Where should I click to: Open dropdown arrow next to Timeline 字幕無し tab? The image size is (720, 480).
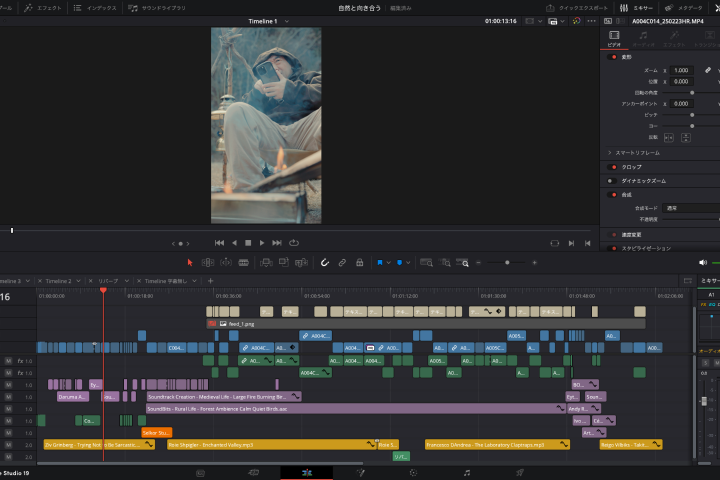point(195,281)
